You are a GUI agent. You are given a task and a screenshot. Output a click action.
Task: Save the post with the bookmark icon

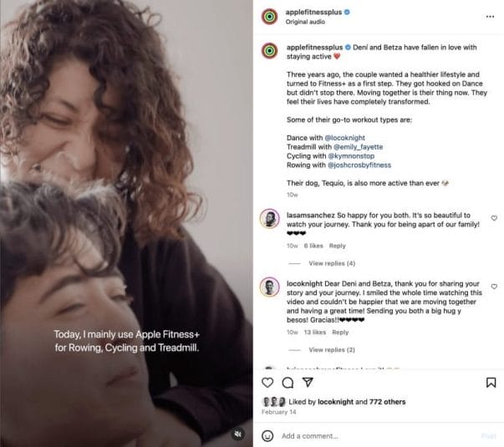tap(491, 383)
